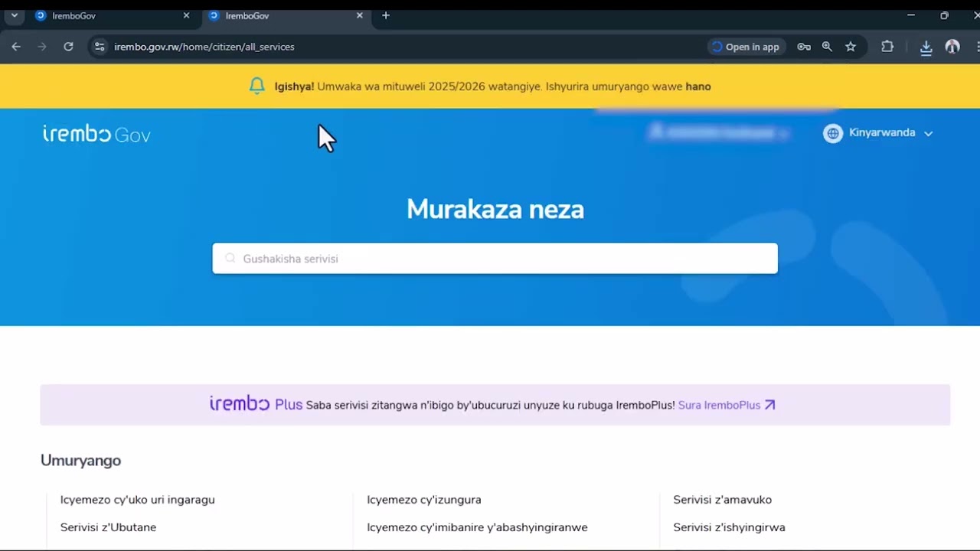
Task: Open the saved passwords key icon
Action: click(804, 47)
